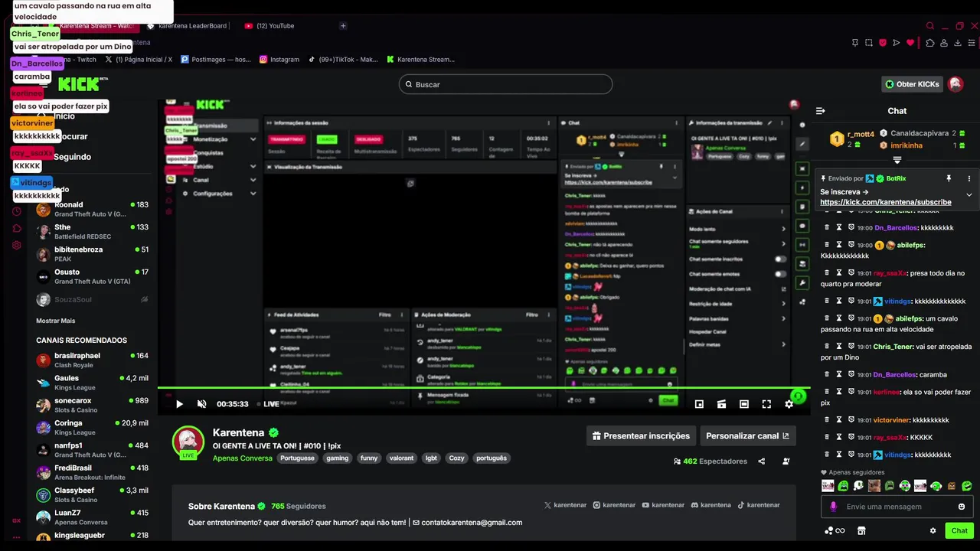Open a new browser tab
This screenshot has width=980, height=551.
pos(343,26)
